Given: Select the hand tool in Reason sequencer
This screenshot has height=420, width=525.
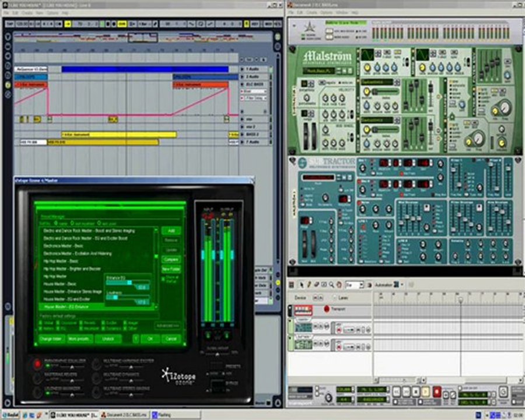Looking at the screenshot, I should point(339,285).
